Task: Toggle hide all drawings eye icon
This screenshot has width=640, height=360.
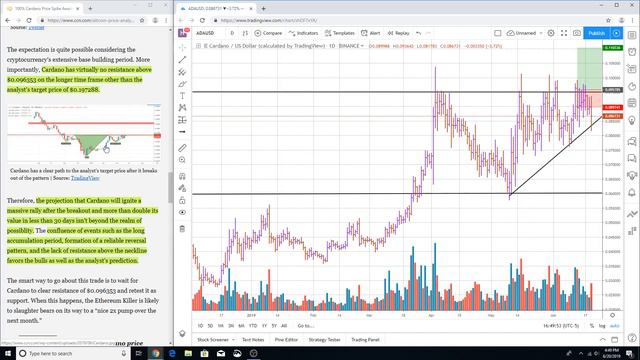Action: pyautogui.click(x=182, y=212)
